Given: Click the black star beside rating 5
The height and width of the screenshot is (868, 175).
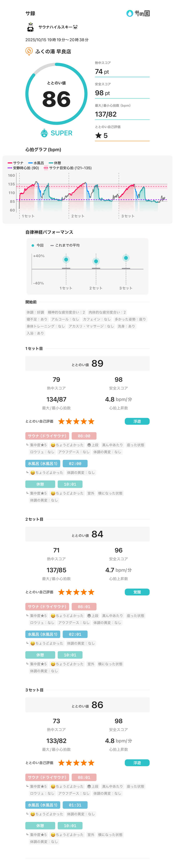Looking at the screenshot, I should pyautogui.click(x=98, y=135).
